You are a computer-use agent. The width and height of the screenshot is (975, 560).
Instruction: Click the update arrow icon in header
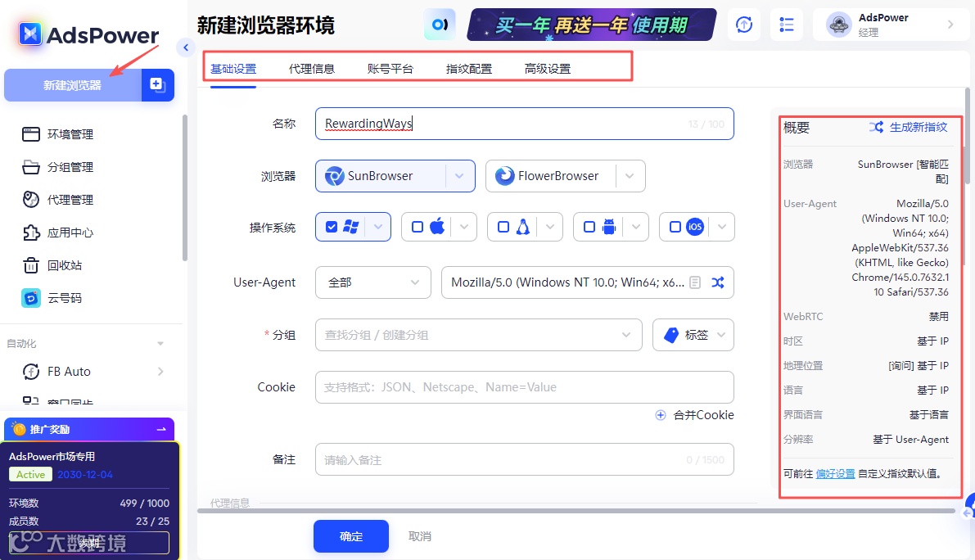(743, 25)
